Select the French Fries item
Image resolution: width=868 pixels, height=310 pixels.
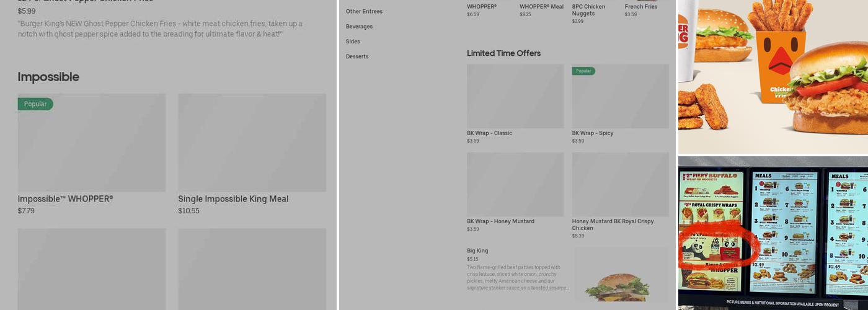(640, 7)
